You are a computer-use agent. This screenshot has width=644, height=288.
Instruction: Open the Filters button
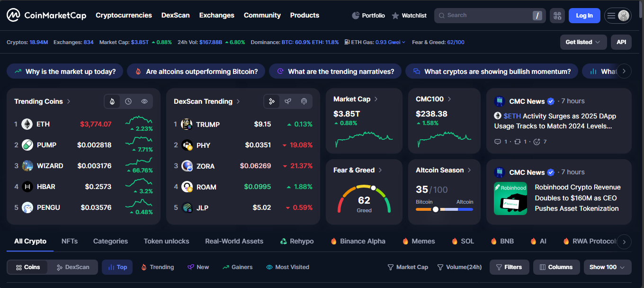pyautogui.click(x=509, y=267)
